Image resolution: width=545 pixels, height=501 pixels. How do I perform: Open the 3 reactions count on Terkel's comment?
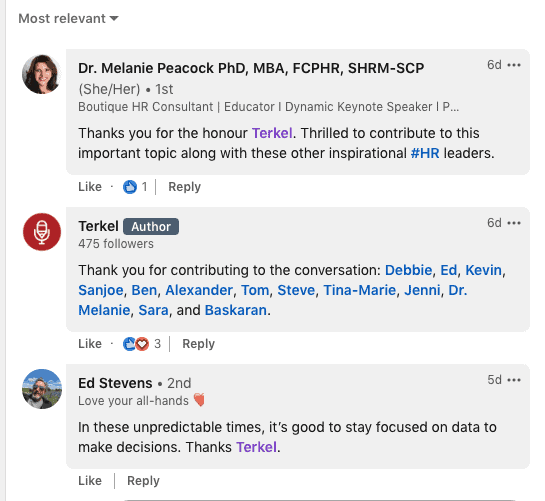coord(157,344)
